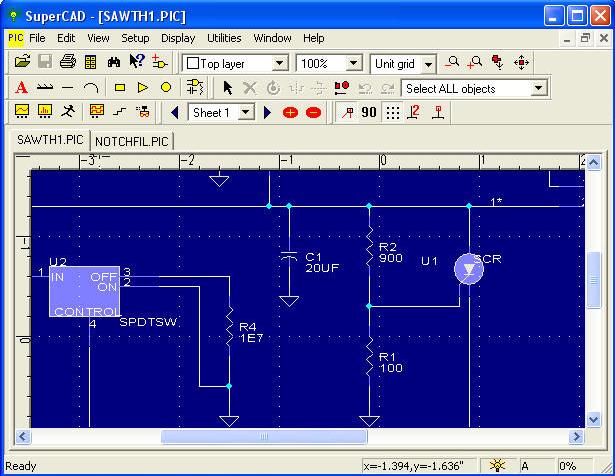Viewport: 615px width, 476px height.
Task: Toggle the dotted grid display button
Action: pyautogui.click(x=393, y=113)
